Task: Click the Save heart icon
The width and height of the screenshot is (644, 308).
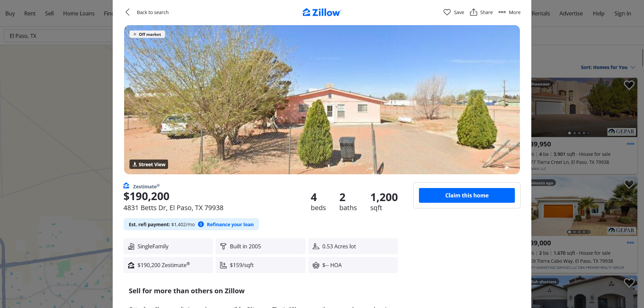Action: pos(447,12)
